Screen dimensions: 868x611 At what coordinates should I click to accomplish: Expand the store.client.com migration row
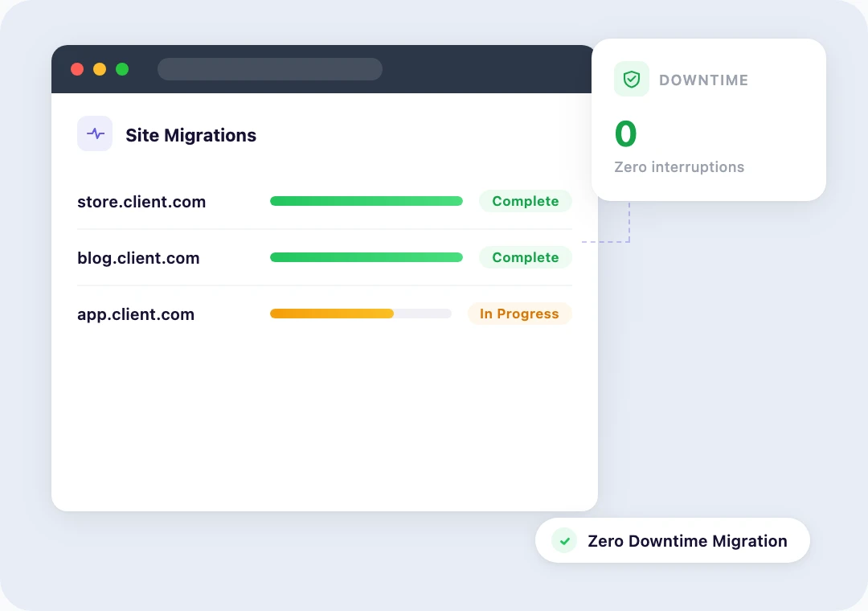click(141, 201)
